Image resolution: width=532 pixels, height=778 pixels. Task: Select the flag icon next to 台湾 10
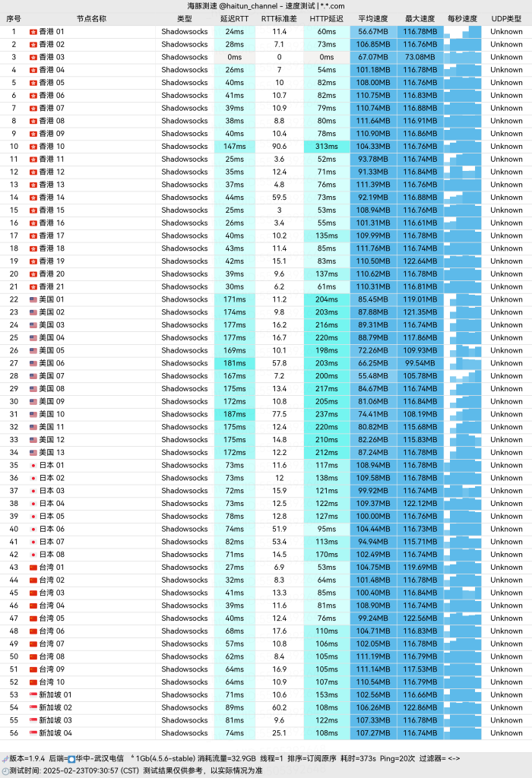tap(33, 682)
